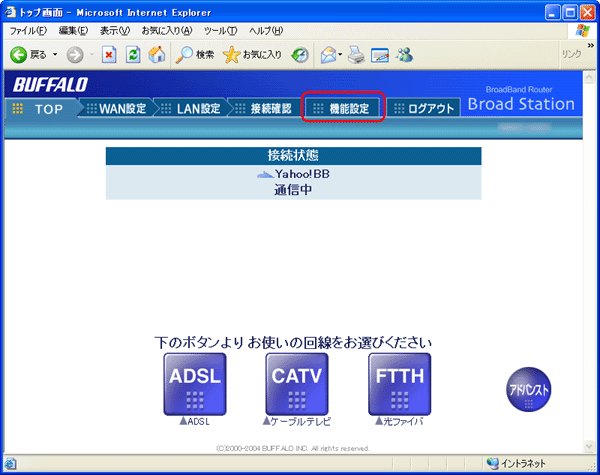The width and height of the screenshot is (600, 475).
Task: Expand the Mail dropdown arrow
Action: [x=340, y=55]
